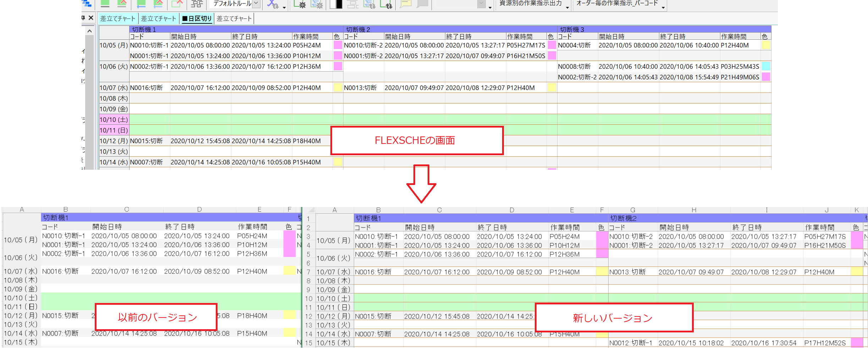Click the pin icon on the side panel
The image size is (868, 348).
pyautogui.click(x=83, y=18)
